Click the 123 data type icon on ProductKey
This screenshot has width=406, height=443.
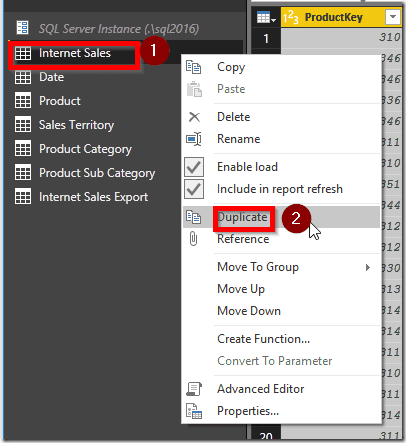pos(291,17)
